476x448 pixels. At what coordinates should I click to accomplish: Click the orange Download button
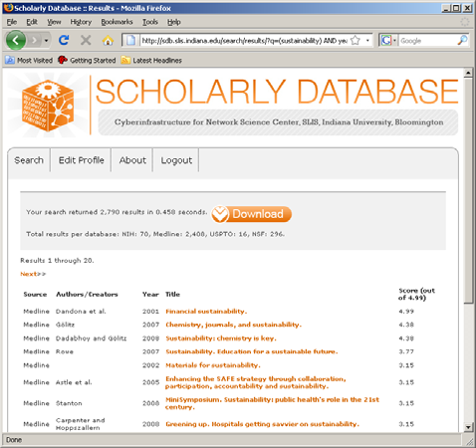251,214
